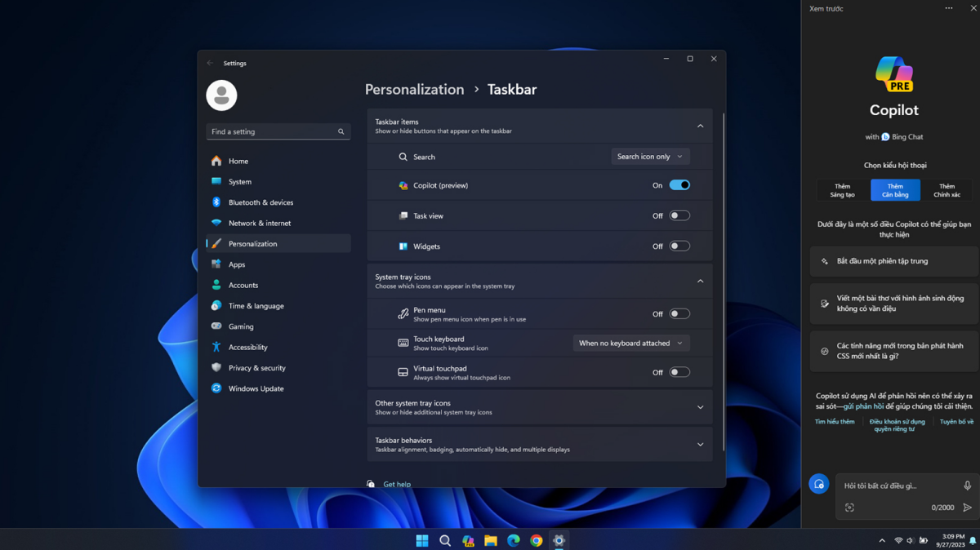Open the three-dot menu in Copilot panel
The image size is (980, 550).
(x=948, y=8)
